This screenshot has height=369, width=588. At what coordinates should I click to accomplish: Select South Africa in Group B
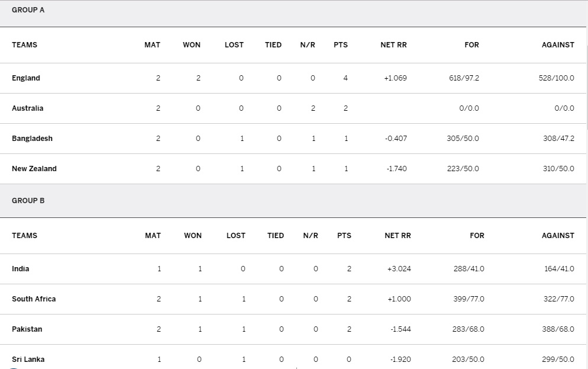pos(34,299)
